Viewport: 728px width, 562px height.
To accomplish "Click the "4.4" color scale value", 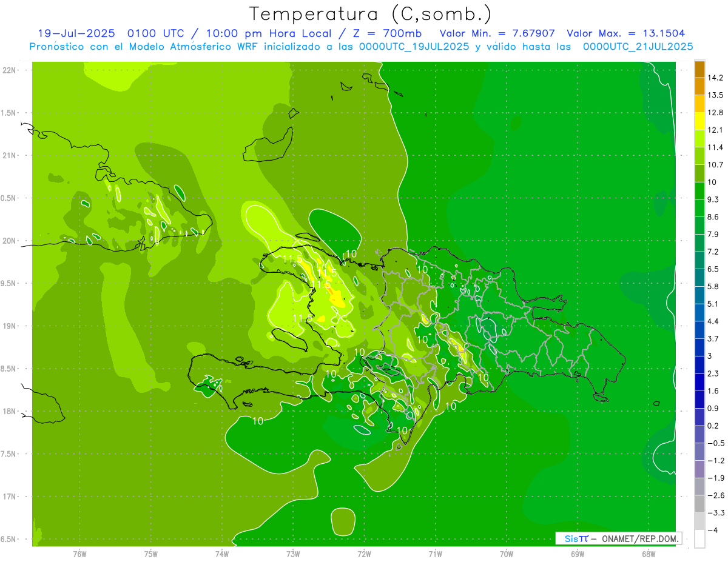I will 713,321.
